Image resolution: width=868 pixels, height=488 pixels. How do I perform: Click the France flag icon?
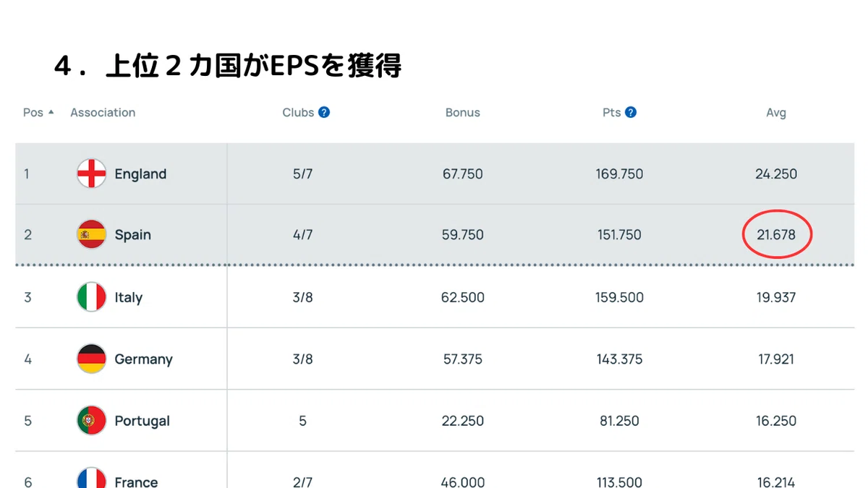coord(92,477)
